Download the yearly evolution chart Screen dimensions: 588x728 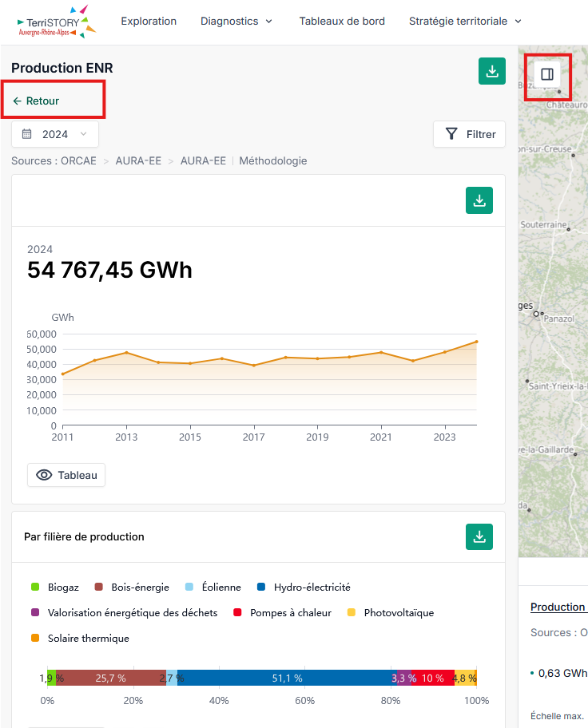coord(479,200)
